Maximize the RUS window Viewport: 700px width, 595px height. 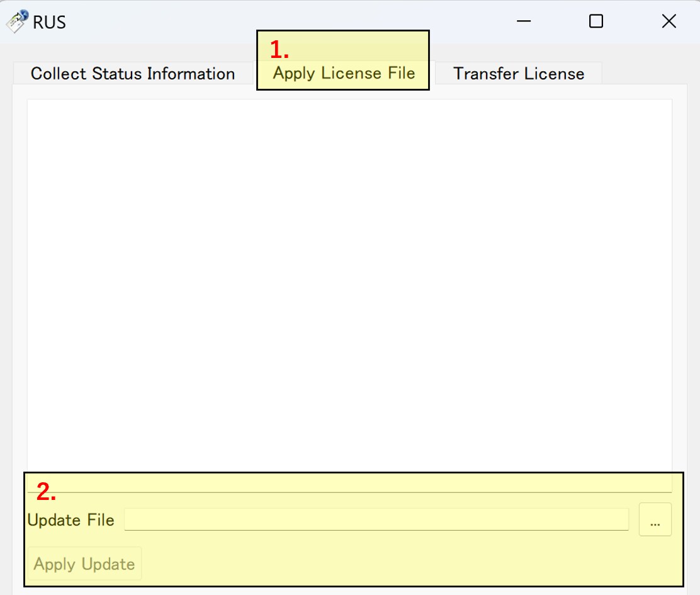pyautogui.click(x=596, y=21)
